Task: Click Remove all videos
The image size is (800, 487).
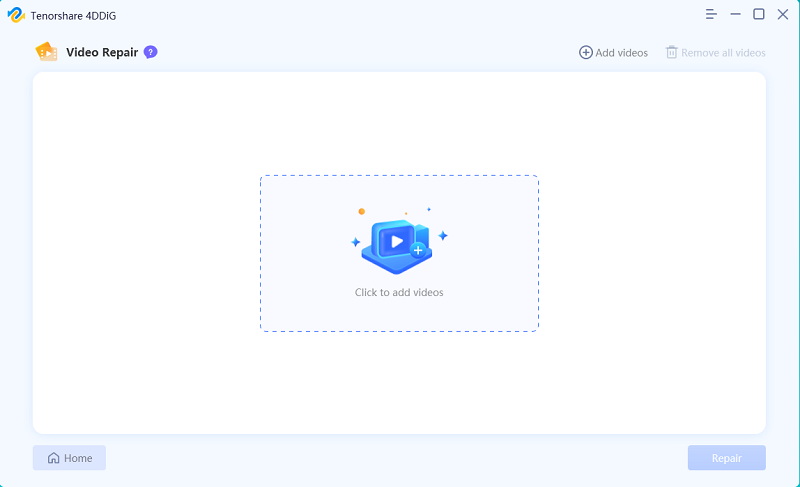Action: click(715, 53)
